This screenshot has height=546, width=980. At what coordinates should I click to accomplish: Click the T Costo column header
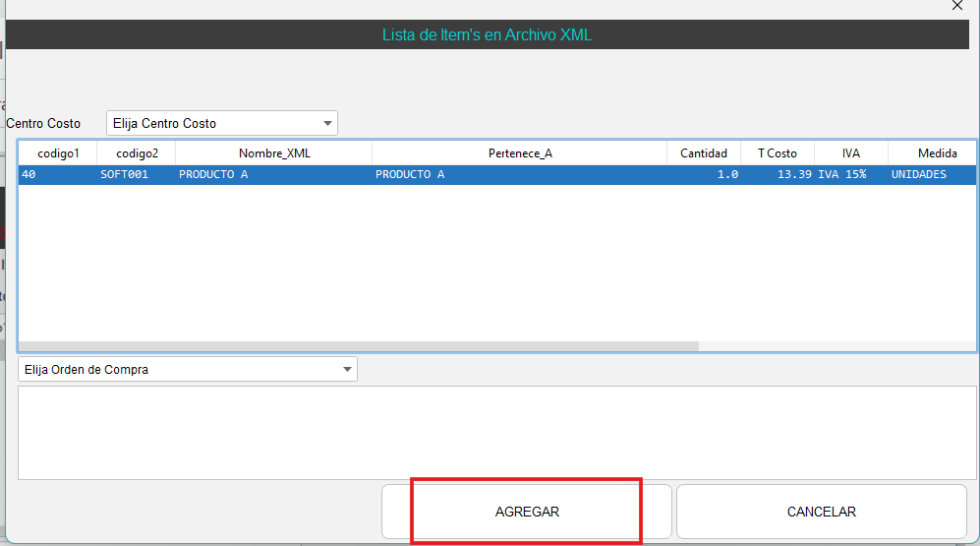[777, 152]
